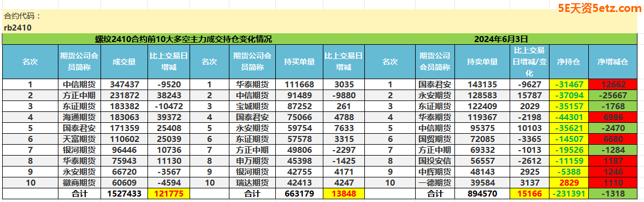Screen dimensions: 644x202
Task: Select the cell with -10472
Action: coord(168,107)
